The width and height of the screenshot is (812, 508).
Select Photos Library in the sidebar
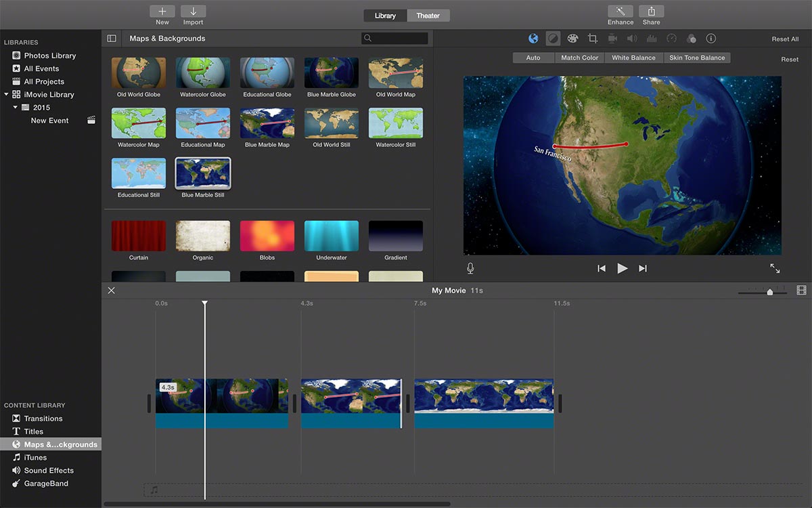click(x=51, y=56)
